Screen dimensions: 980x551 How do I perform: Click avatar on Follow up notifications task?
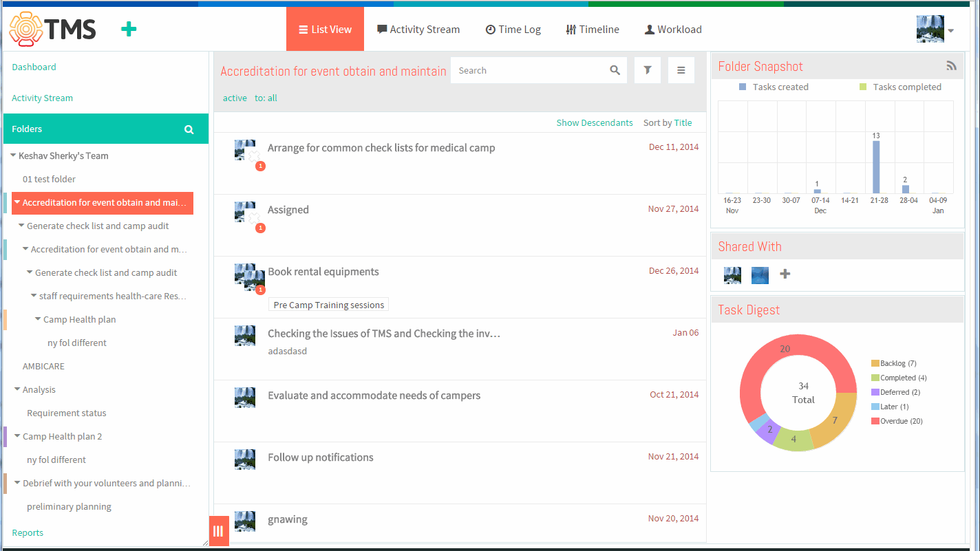pyautogui.click(x=245, y=460)
